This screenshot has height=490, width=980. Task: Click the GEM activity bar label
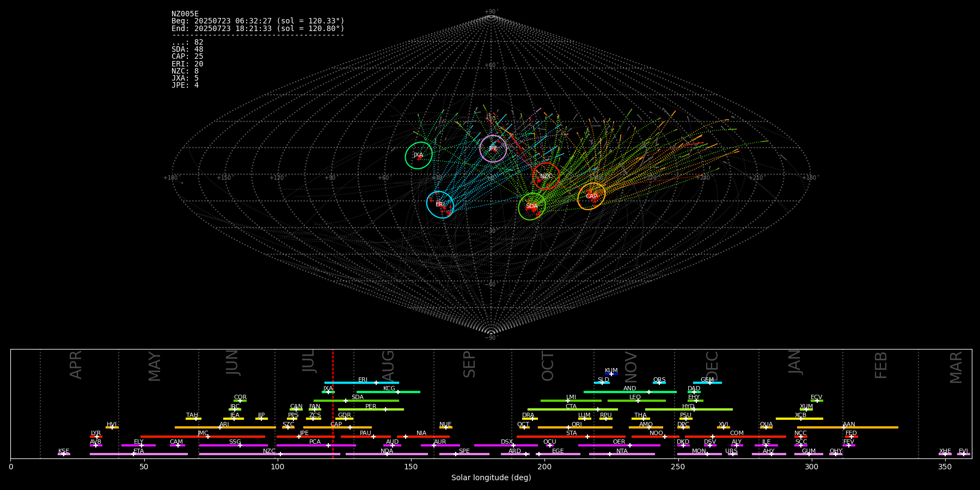(707, 380)
